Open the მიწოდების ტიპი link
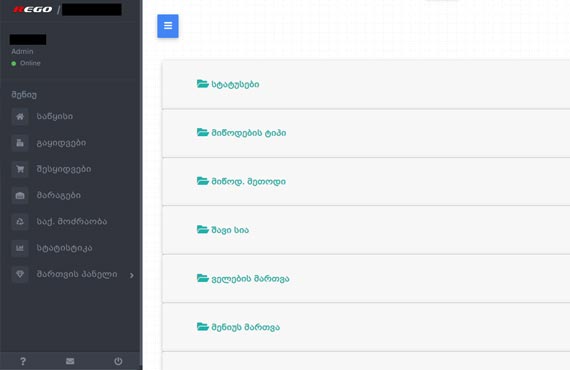This screenshot has height=370, width=570. [249, 133]
